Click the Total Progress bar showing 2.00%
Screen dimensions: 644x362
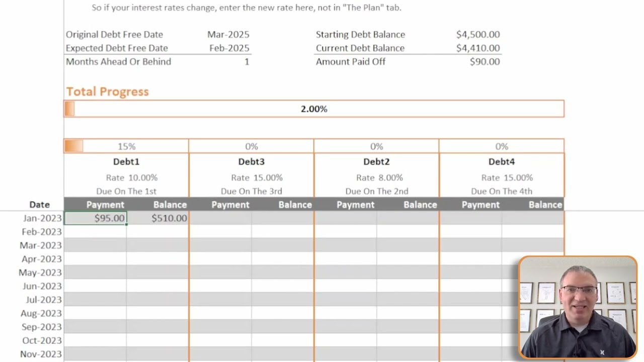click(x=314, y=109)
